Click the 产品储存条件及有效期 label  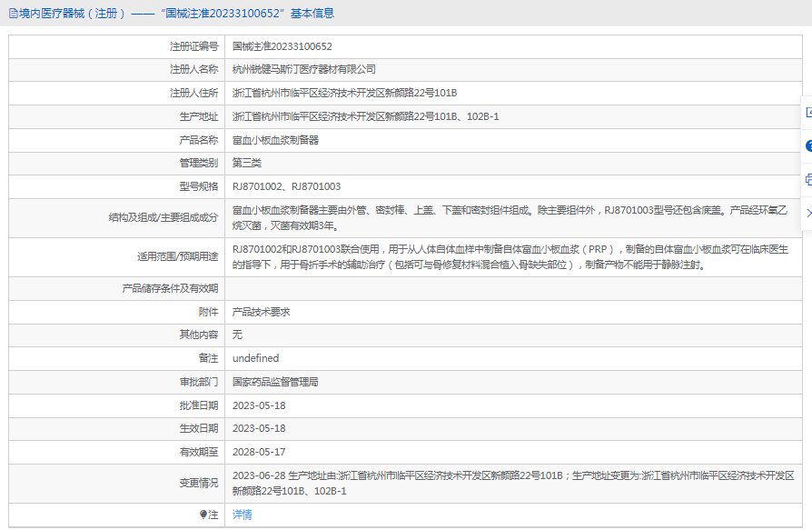(171, 288)
